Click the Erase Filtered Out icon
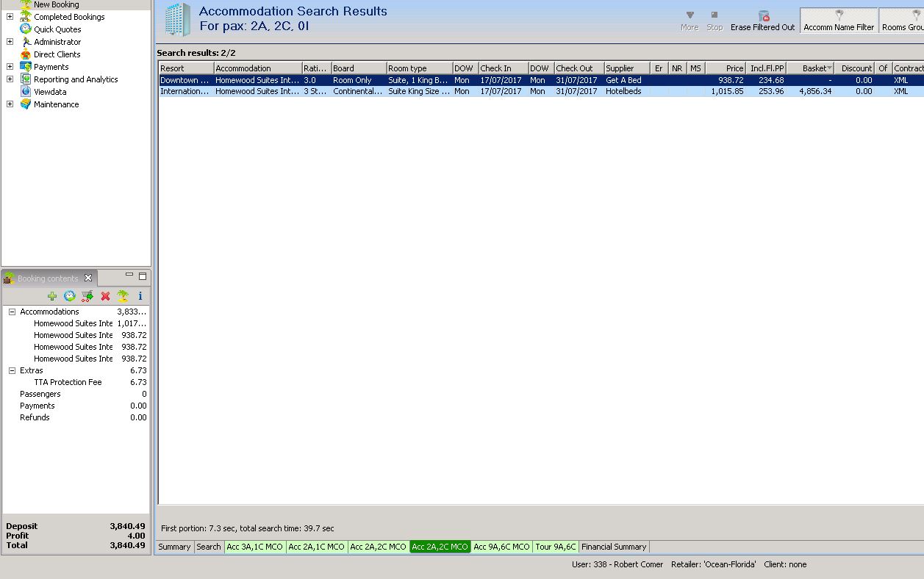The height and width of the screenshot is (579, 924). pos(763,15)
